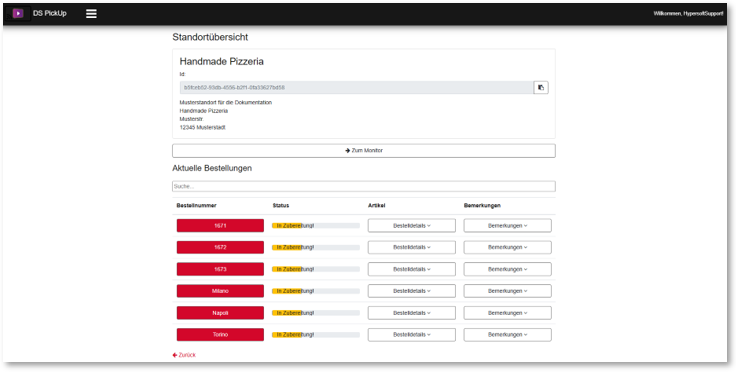Image resolution: width=736 pixels, height=374 pixels.
Task: Click the 12345 Musterstadt address line
Action: (x=202, y=128)
